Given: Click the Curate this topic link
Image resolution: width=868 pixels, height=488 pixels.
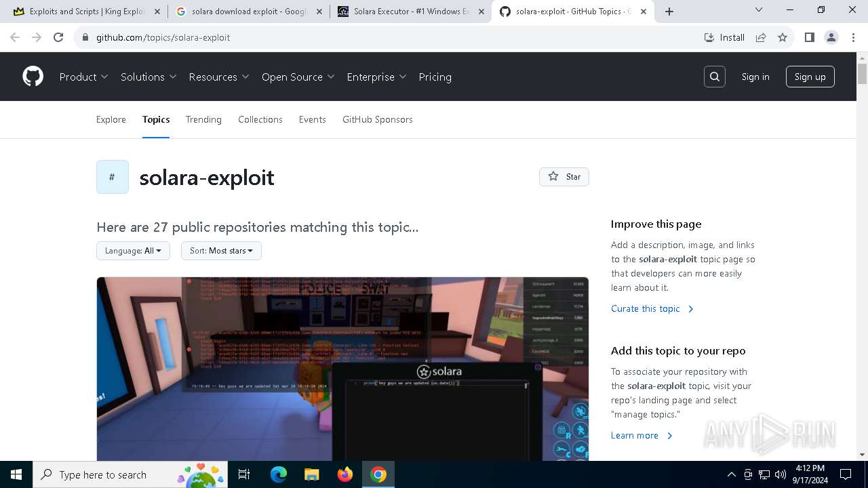Looking at the screenshot, I should (652, 308).
